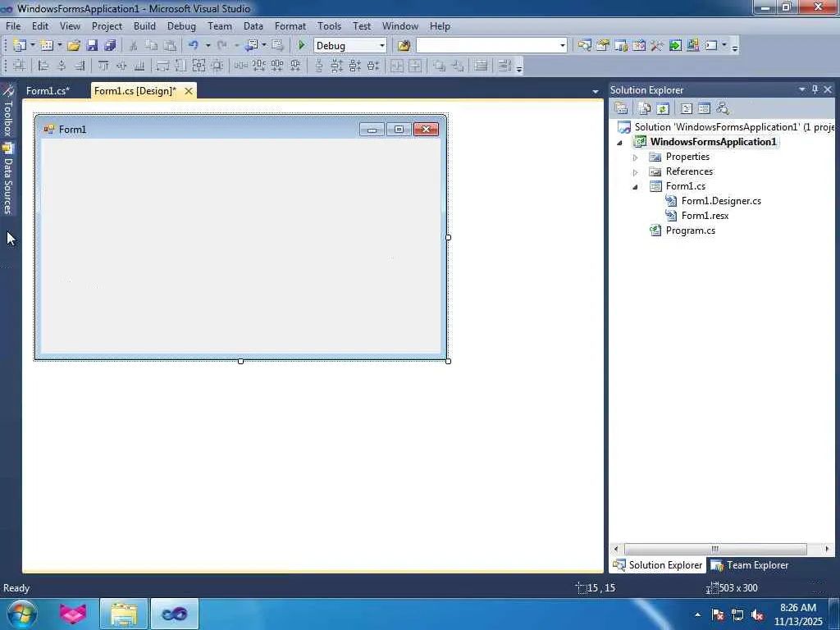Open the Format menu
This screenshot has height=630, width=840.
point(290,25)
